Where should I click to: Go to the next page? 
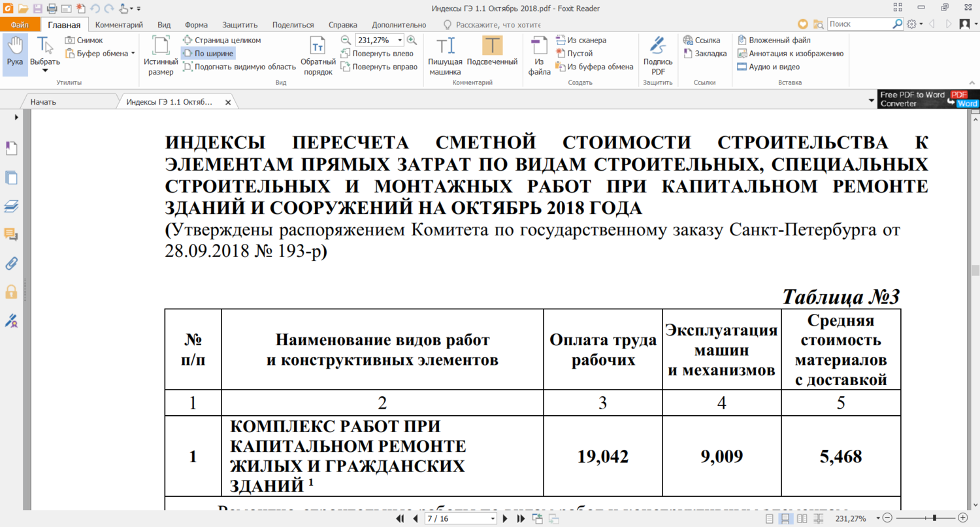505,519
